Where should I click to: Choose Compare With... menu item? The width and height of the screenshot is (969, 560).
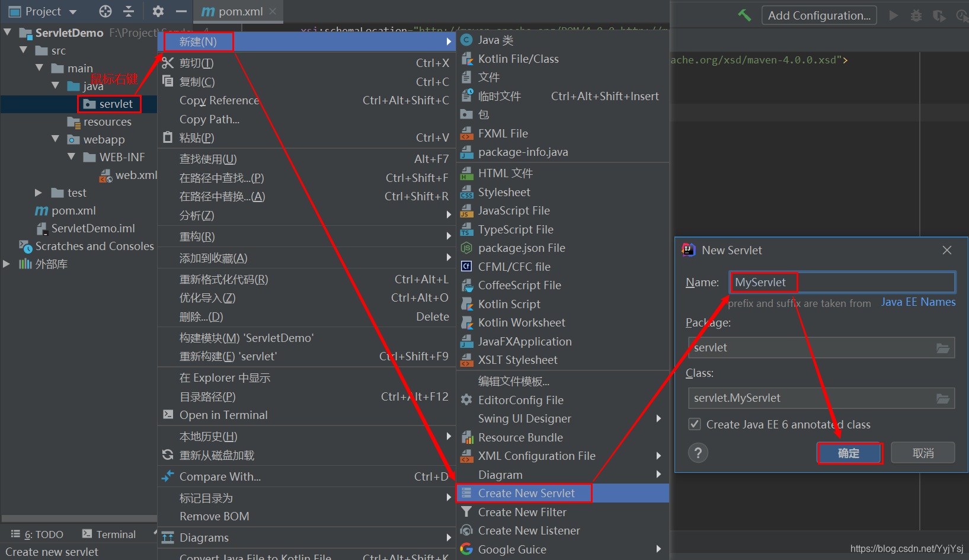[306, 476]
